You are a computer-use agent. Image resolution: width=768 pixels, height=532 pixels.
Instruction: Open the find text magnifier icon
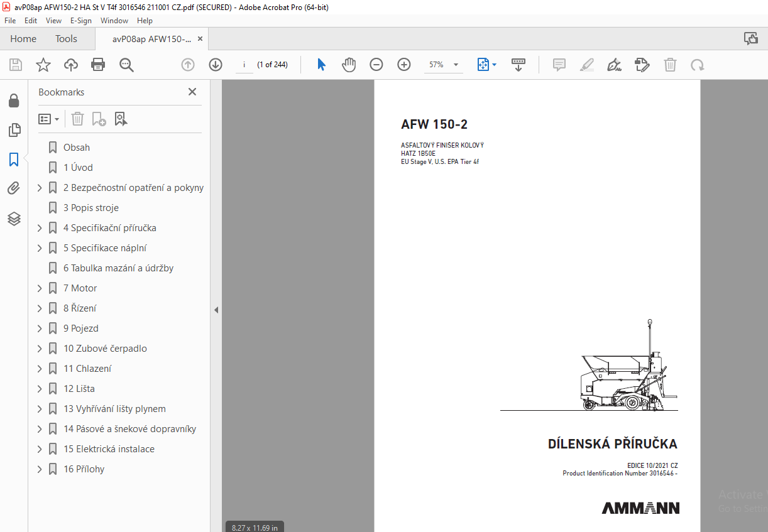pos(126,65)
